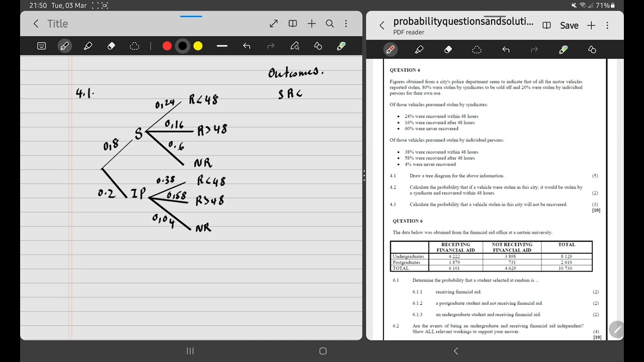Tap the QUESTION 6 heading in the PDF
The width and height of the screenshot is (644, 362).
pos(408,221)
